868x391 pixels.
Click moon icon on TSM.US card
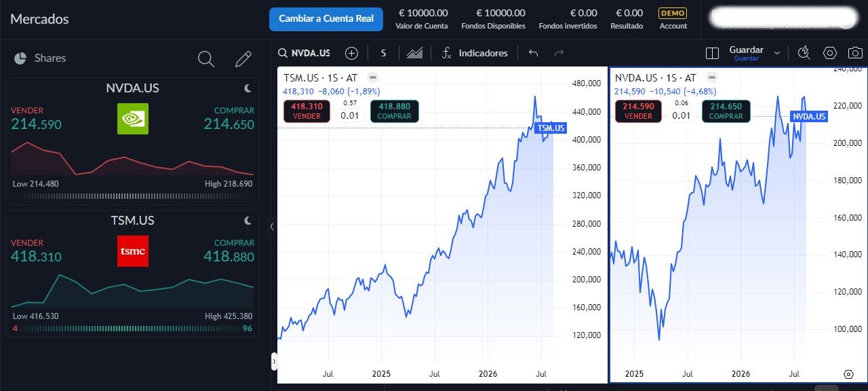(x=248, y=220)
